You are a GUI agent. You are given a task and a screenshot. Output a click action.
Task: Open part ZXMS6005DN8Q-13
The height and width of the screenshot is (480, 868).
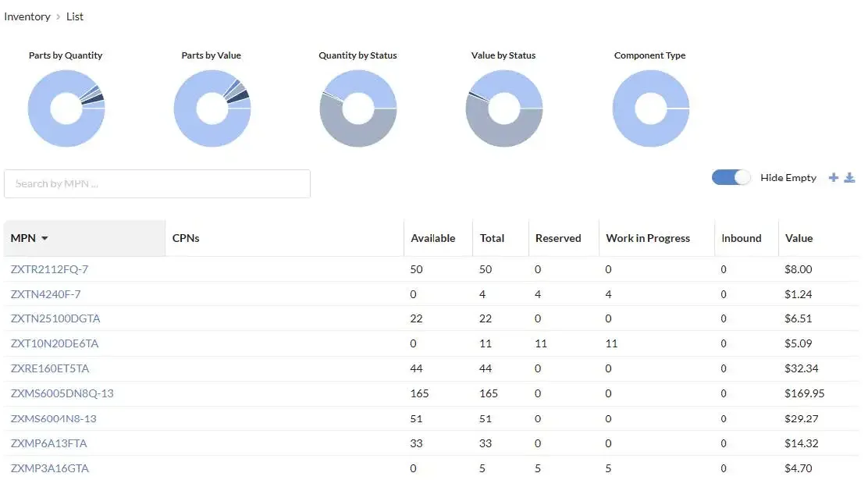coord(62,393)
